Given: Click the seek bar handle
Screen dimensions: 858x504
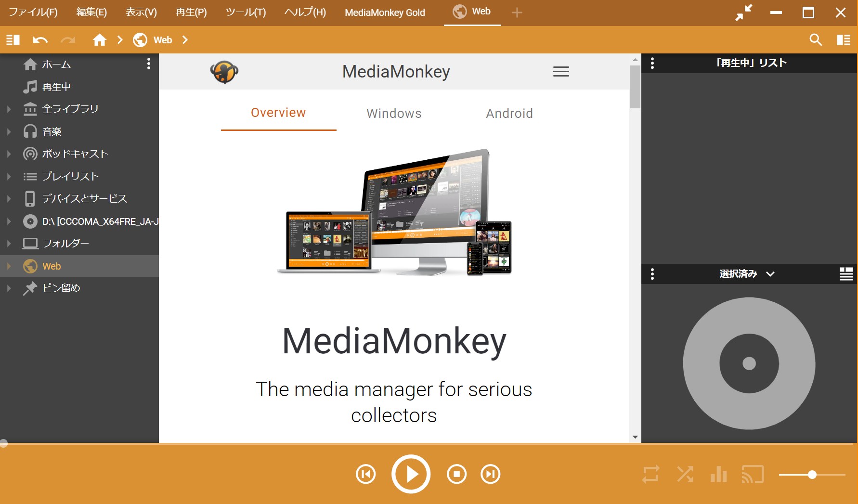Looking at the screenshot, I should [3, 443].
